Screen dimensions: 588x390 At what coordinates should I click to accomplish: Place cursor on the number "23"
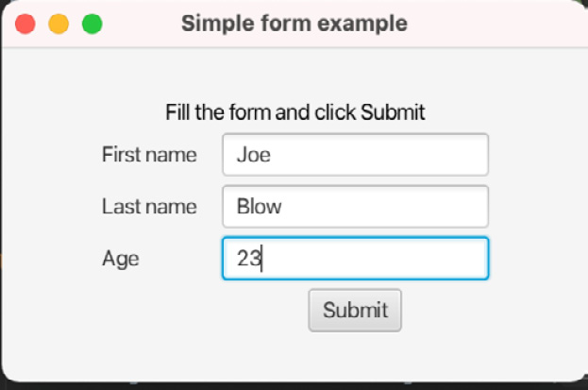tap(248, 258)
